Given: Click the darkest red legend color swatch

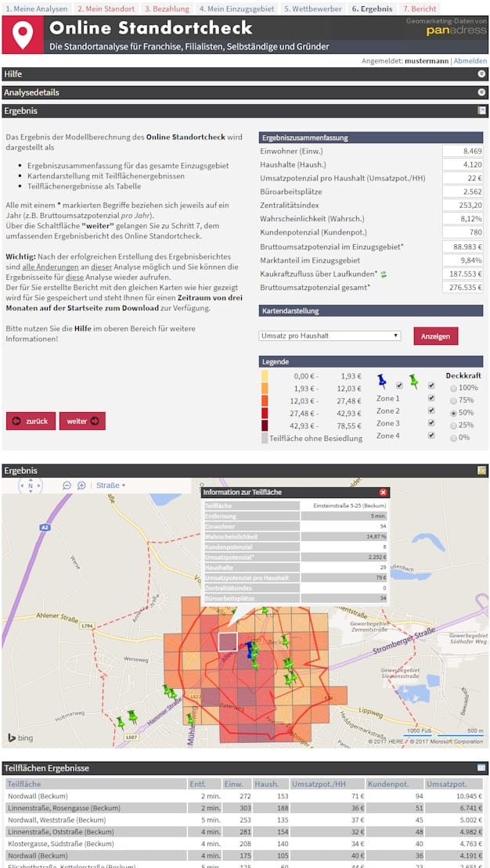Looking at the screenshot, I should pos(265,425).
